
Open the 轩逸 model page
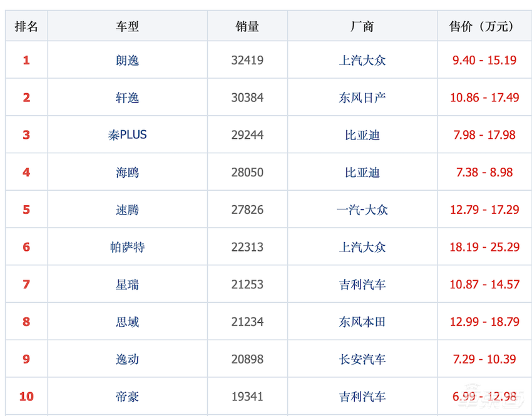(x=127, y=97)
